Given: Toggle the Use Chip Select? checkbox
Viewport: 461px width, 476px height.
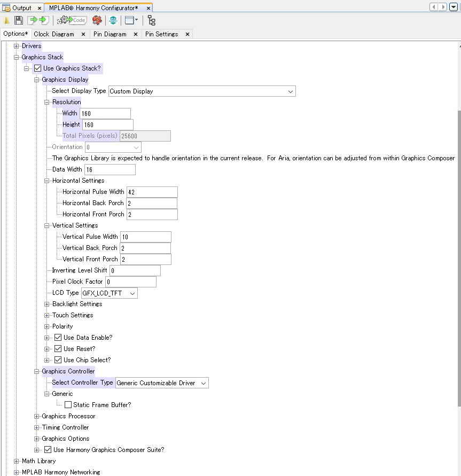Looking at the screenshot, I should tap(58, 360).
